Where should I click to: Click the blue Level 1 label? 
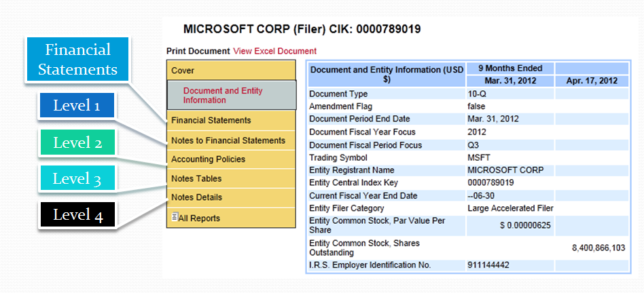(x=76, y=106)
